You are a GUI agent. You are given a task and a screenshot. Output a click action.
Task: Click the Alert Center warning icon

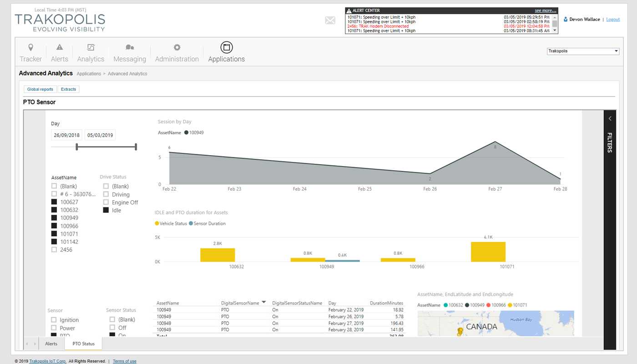point(349,10)
